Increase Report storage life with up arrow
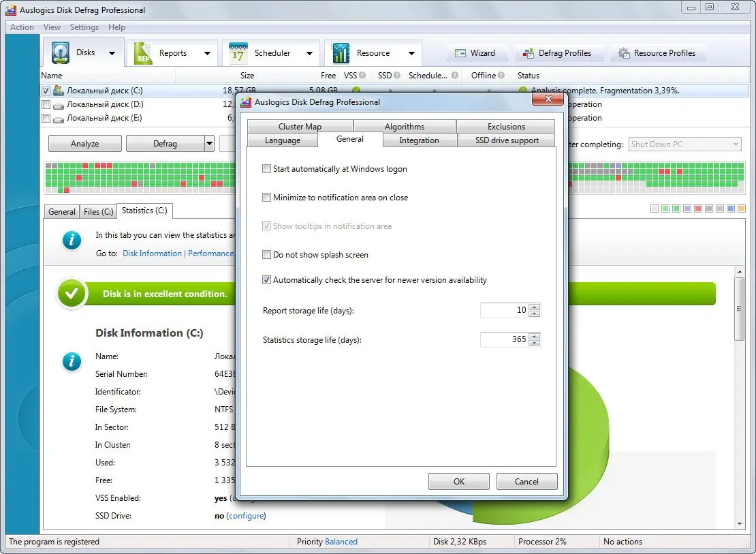The width and height of the screenshot is (756, 554). coord(534,307)
